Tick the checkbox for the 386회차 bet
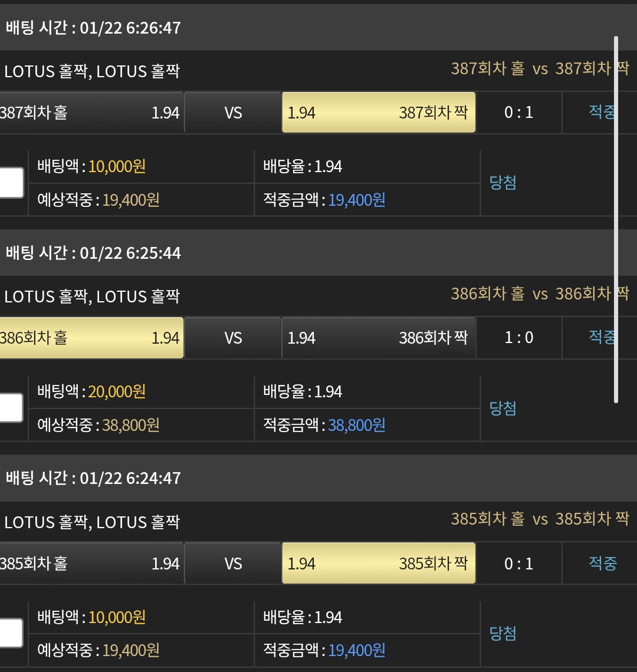This screenshot has height=672, width=637. point(11,408)
